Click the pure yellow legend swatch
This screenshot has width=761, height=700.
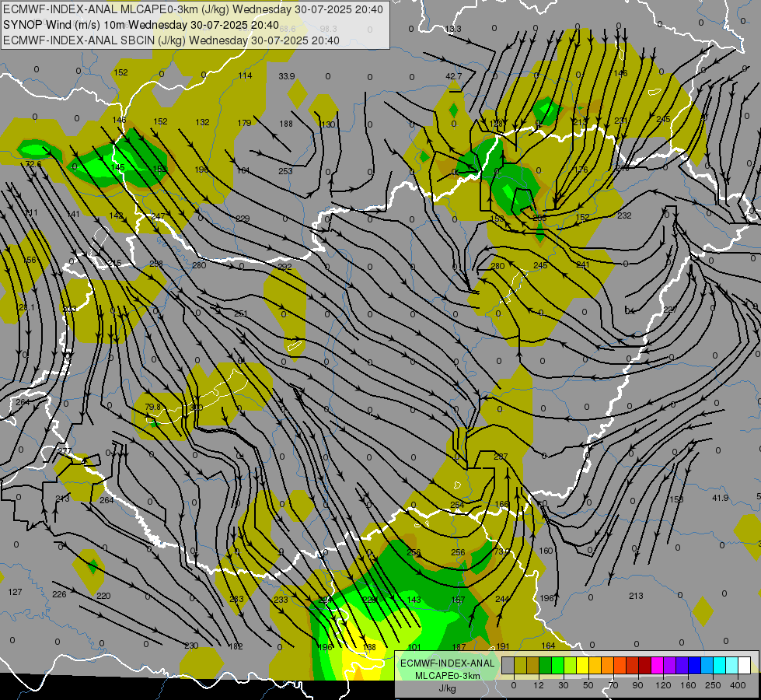(582, 666)
